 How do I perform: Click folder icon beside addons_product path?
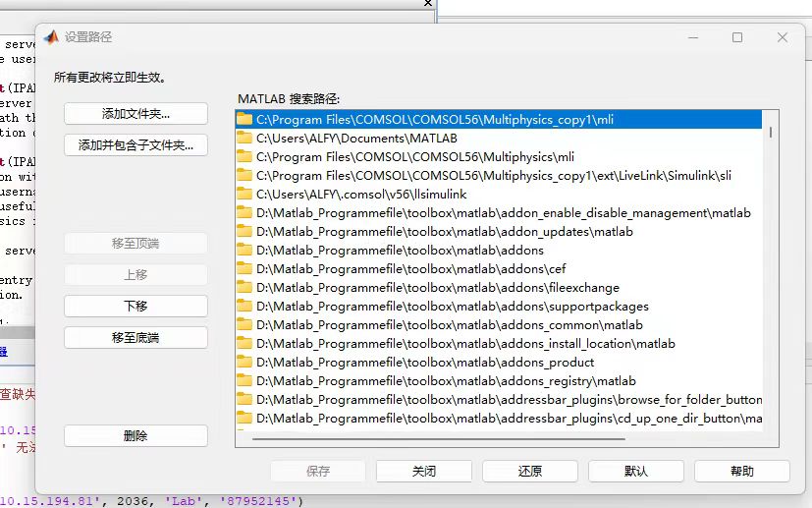pos(244,362)
